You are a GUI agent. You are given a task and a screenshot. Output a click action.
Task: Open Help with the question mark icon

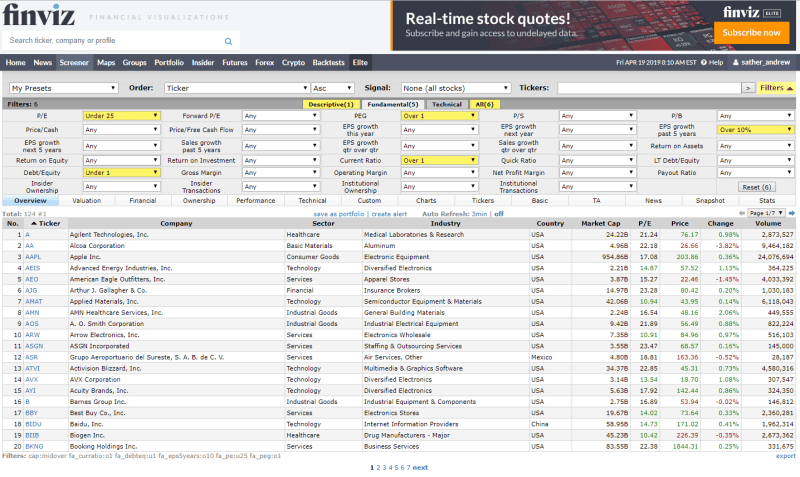(704, 63)
